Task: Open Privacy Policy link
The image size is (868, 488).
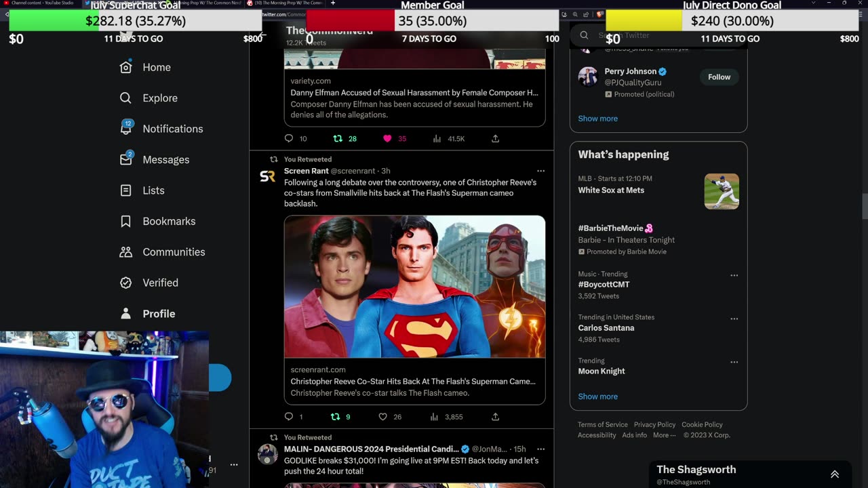Action: [x=654, y=424]
